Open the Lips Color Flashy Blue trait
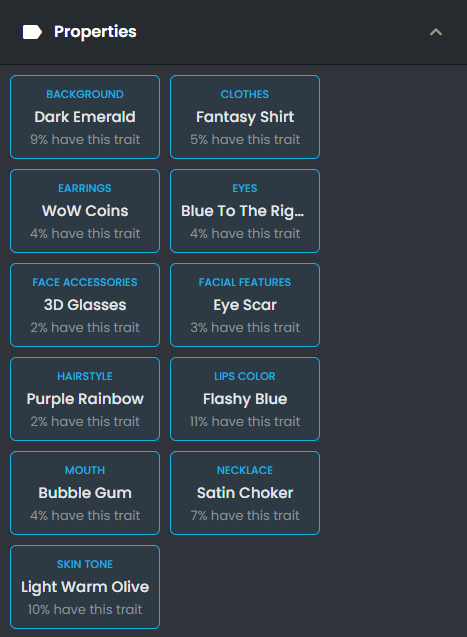 pos(245,399)
